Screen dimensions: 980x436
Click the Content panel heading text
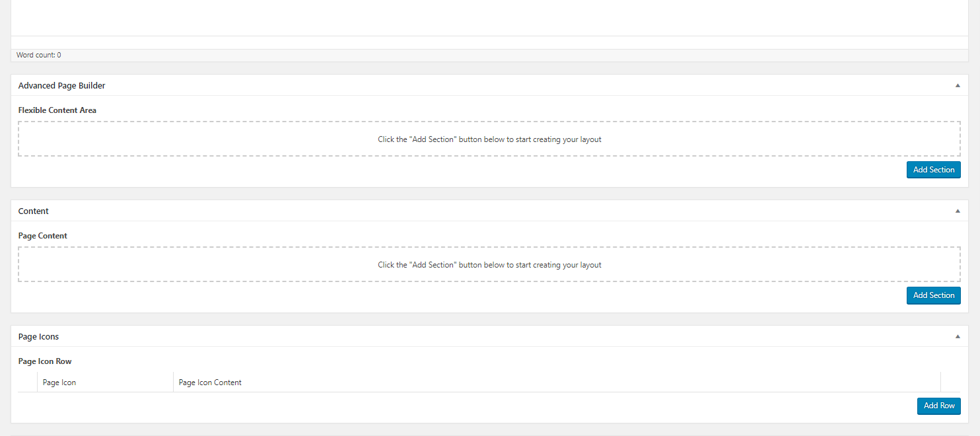point(34,211)
